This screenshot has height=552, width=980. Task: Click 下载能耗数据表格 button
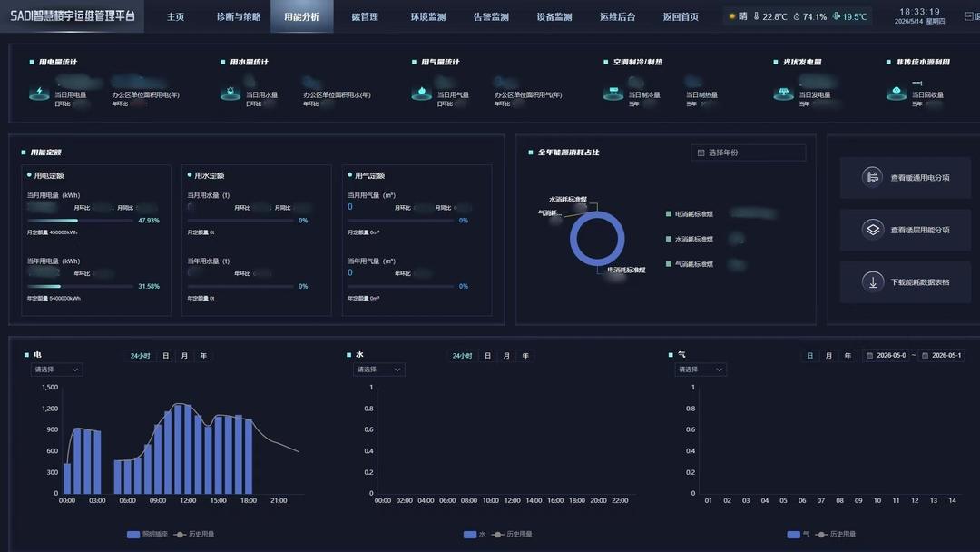pyautogui.click(x=905, y=282)
